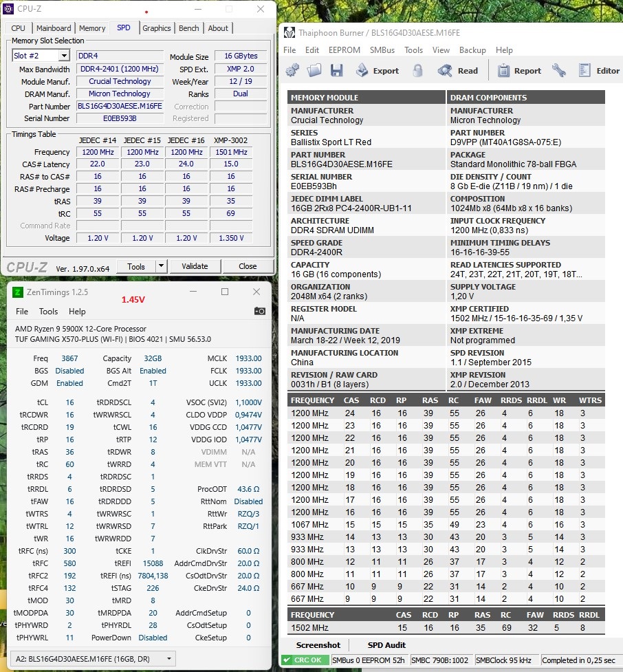The width and height of the screenshot is (623, 672).
Task: Open the Tools menu in ZenTimings
Action: point(48,312)
